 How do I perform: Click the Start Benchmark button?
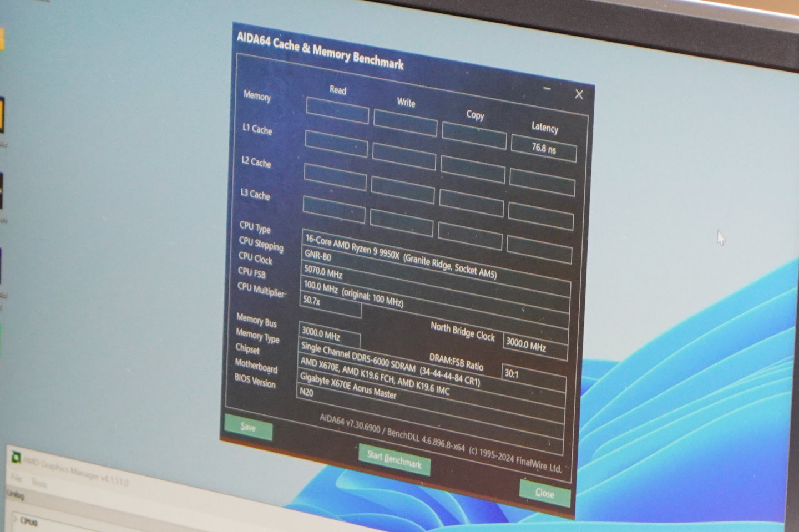click(x=394, y=459)
